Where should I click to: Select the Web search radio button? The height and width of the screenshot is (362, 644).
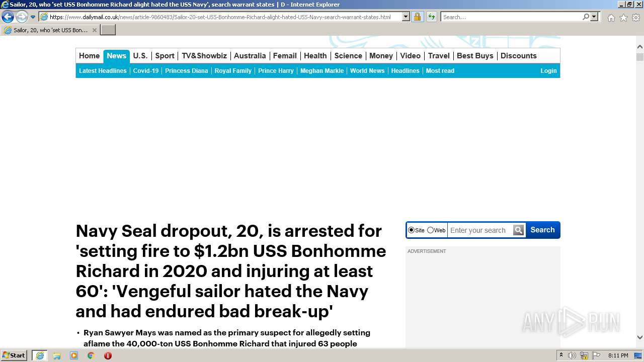pos(430,230)
